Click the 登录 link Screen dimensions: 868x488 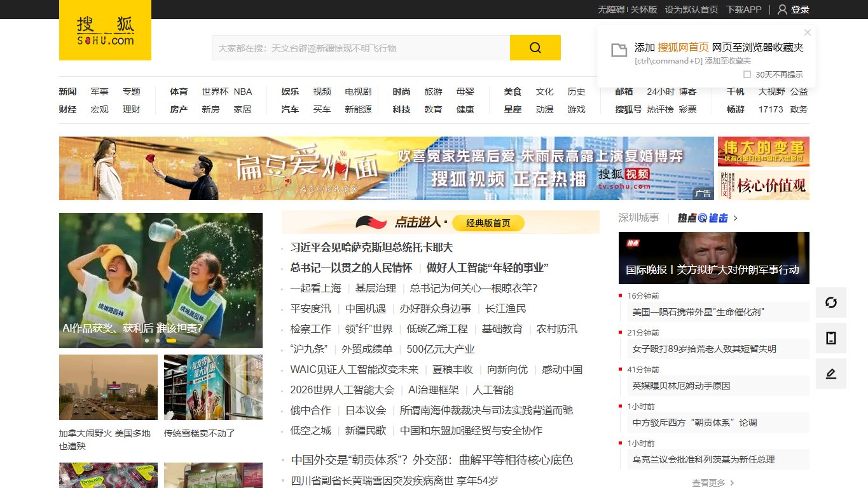point(800,10)
